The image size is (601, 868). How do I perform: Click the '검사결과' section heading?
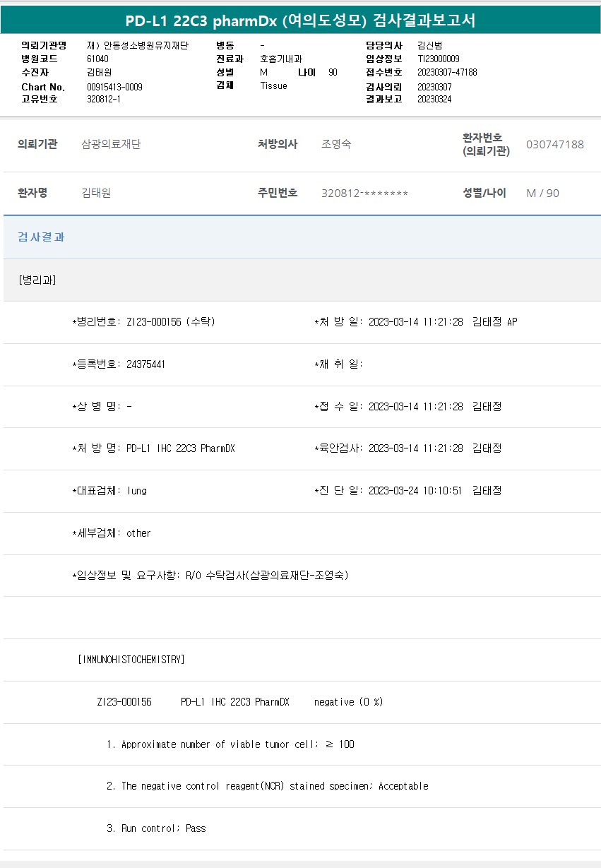click(x=41, y=237)
